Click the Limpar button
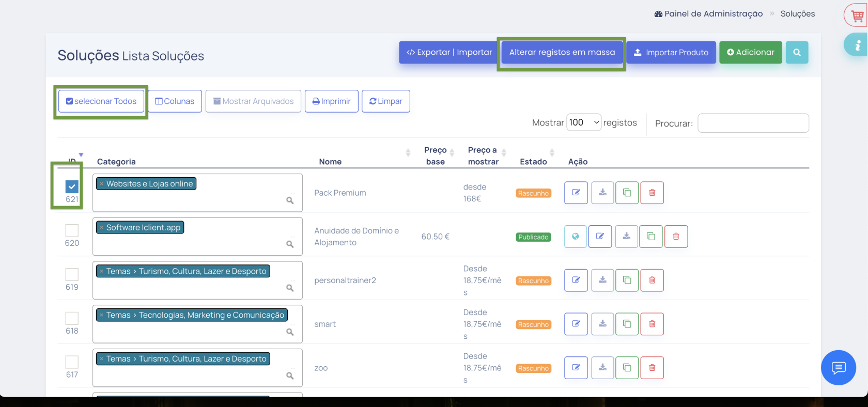This screenshot has width=868, height=407. [386, 101]
